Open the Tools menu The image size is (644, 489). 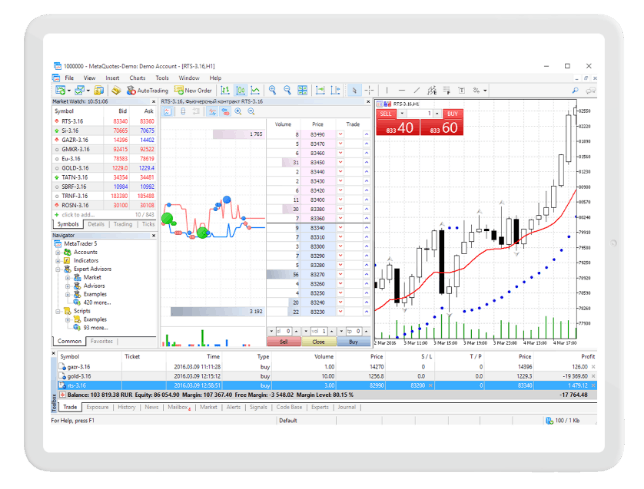click(162, 78)
